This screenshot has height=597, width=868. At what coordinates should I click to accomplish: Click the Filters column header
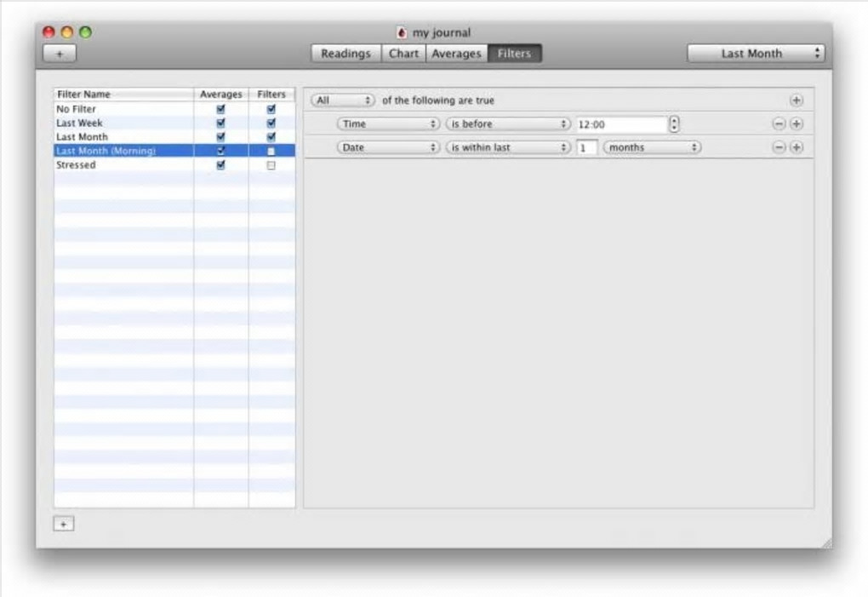click(271, 95)
